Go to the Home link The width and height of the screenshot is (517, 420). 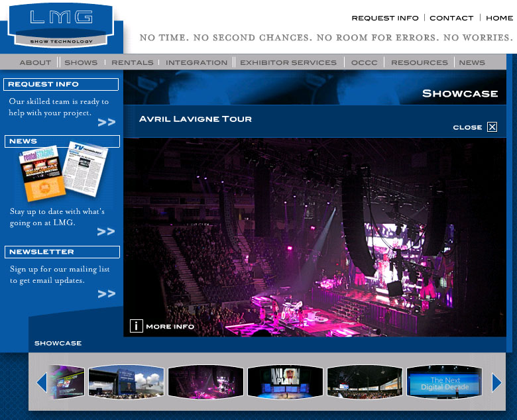(500, 18)
